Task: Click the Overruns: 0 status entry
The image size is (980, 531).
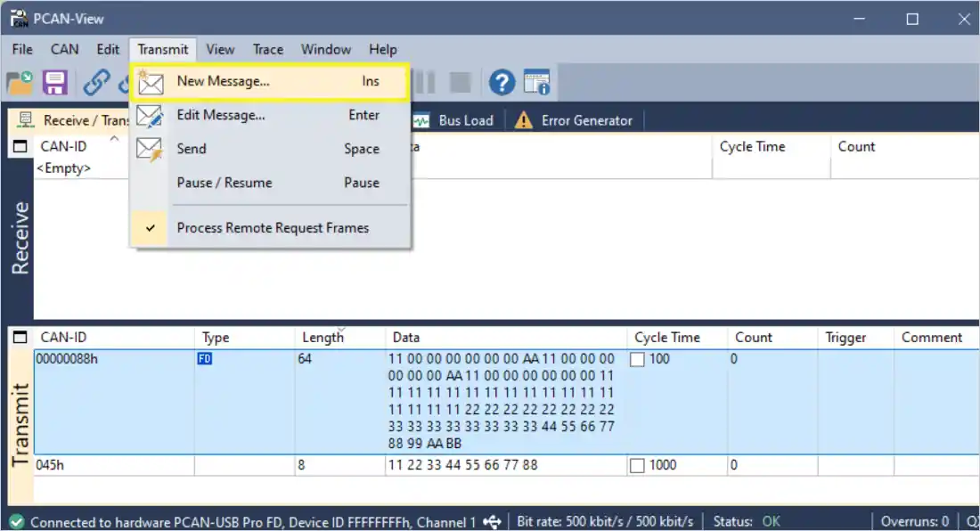Action: pyautogui.click(x=915, y=521)
